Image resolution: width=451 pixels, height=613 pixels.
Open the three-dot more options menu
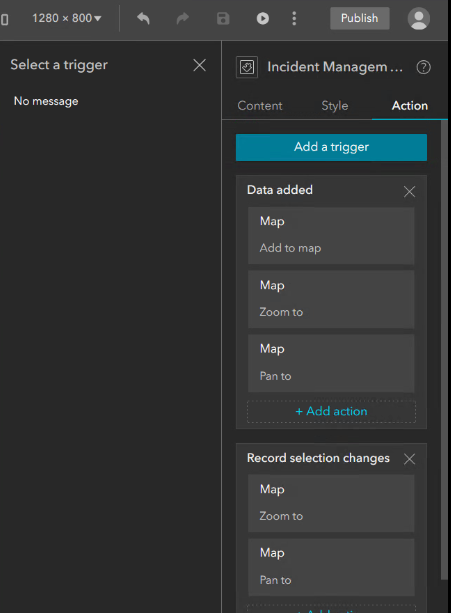294,18
